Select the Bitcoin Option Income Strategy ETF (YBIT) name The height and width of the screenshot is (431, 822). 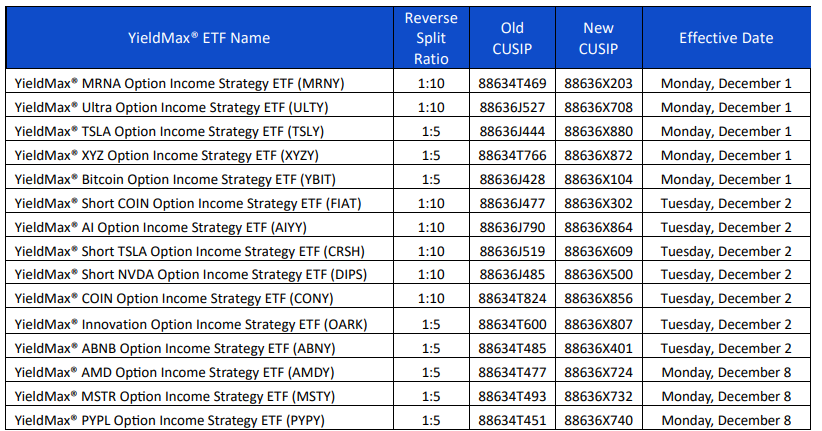click(x=175, y=179)
